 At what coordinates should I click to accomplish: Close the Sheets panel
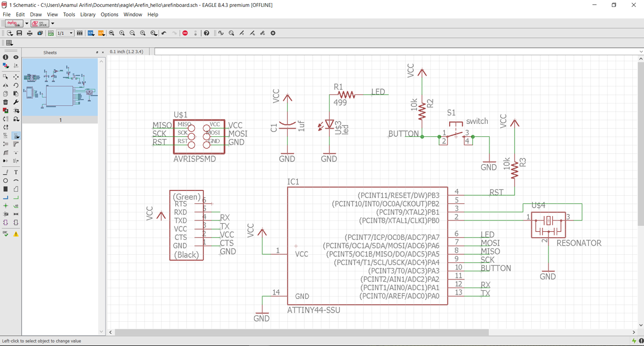pos(103,53)
